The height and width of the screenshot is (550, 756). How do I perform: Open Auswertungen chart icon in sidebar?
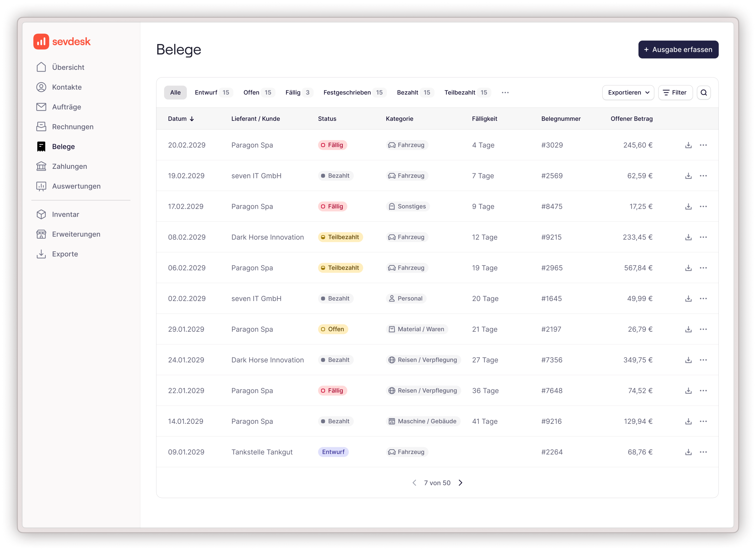pos(41,186)
